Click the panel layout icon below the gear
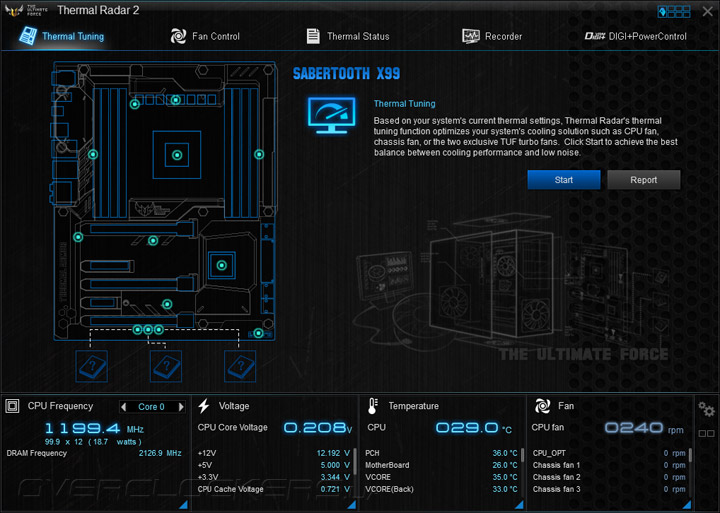The image size is (720, 513). (x=706, y=433)
